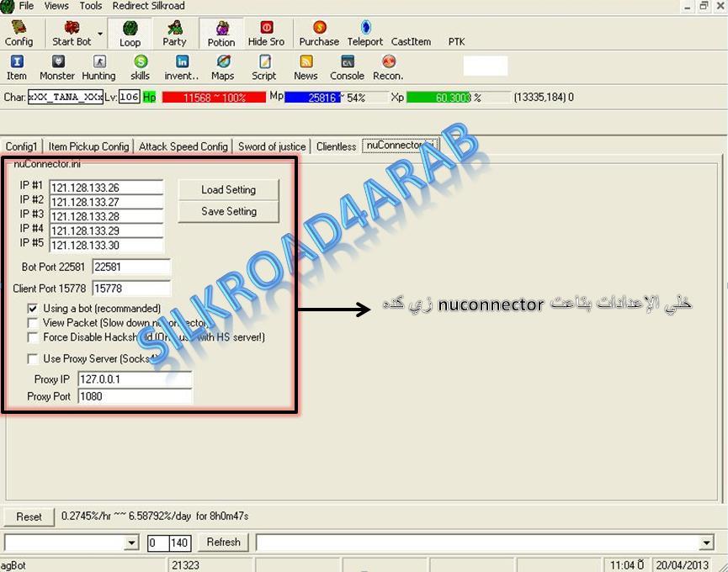This screenshot has height=572, width=728.
Task: Click the Bot Port input field
Action: [x=131, y=267]
